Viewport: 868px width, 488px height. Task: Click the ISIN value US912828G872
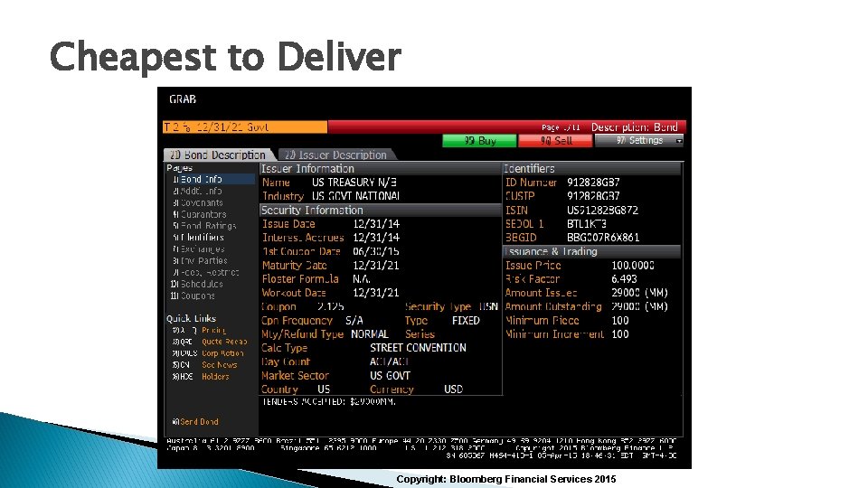pyautogui.click(x=602, y=211)
